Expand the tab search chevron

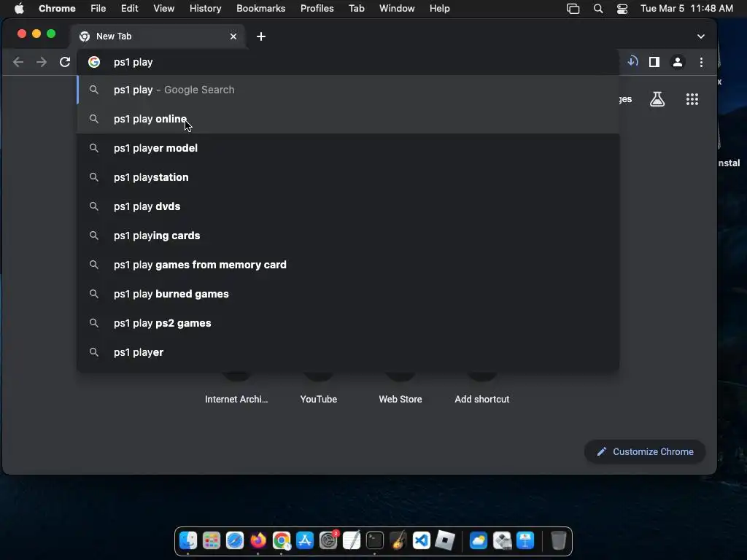701,36
